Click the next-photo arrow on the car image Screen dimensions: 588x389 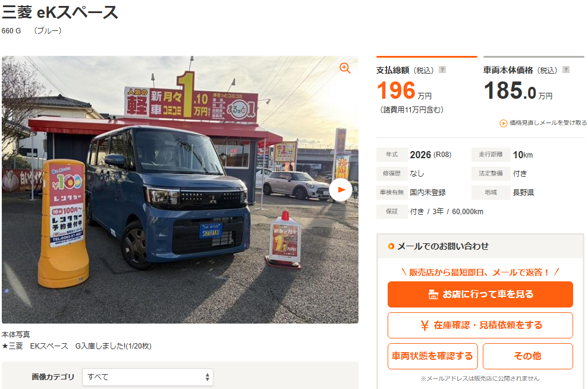point(341,190)
